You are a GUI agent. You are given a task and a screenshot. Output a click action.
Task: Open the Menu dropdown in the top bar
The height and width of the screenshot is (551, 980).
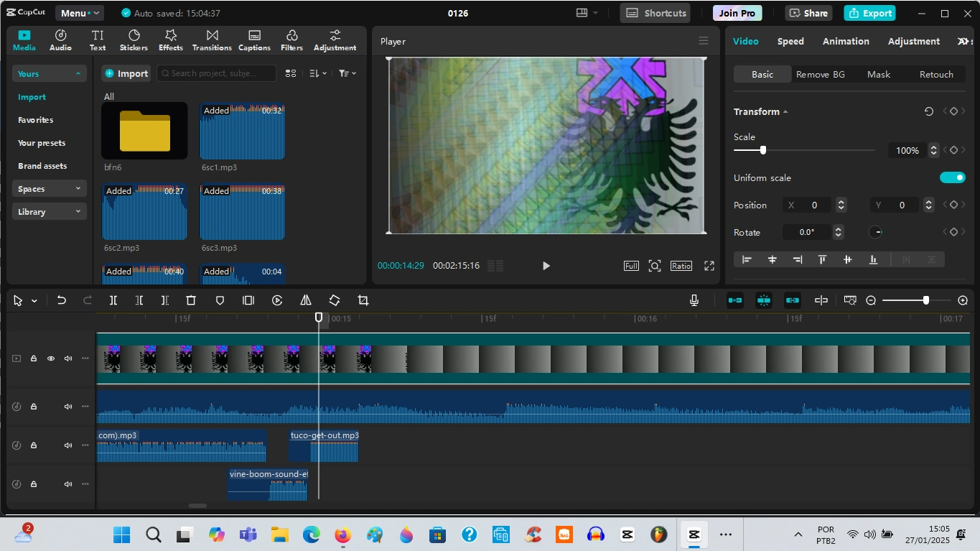click(79, 12)
